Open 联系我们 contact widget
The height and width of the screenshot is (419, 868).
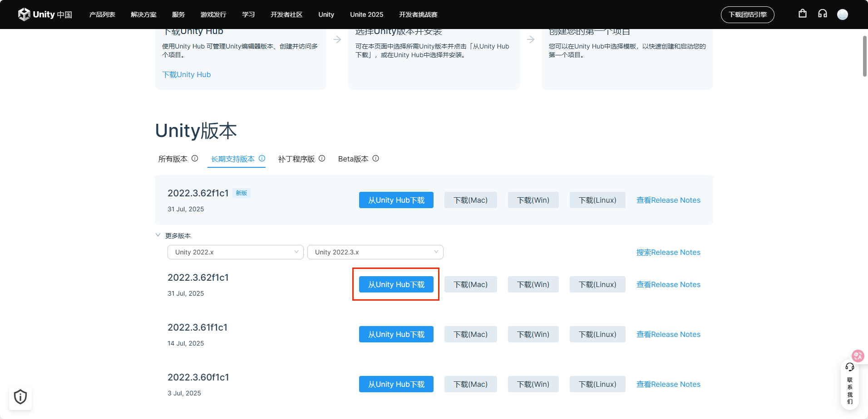point(850,385)
